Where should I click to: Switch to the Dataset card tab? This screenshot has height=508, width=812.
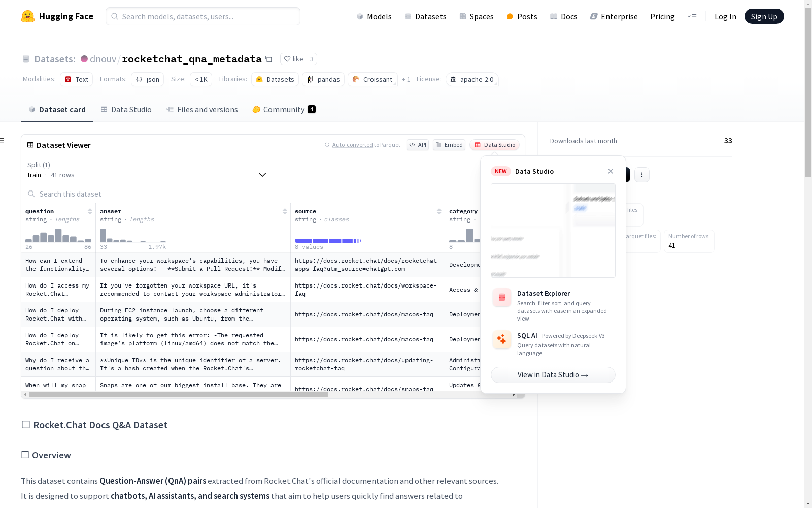click(57, 110)
